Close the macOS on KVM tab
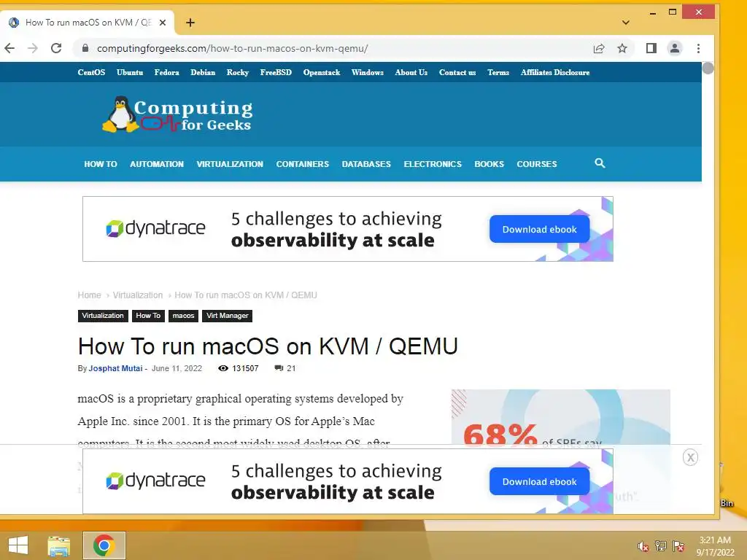This screenshot has height=560, width=747. click(163, 23)
